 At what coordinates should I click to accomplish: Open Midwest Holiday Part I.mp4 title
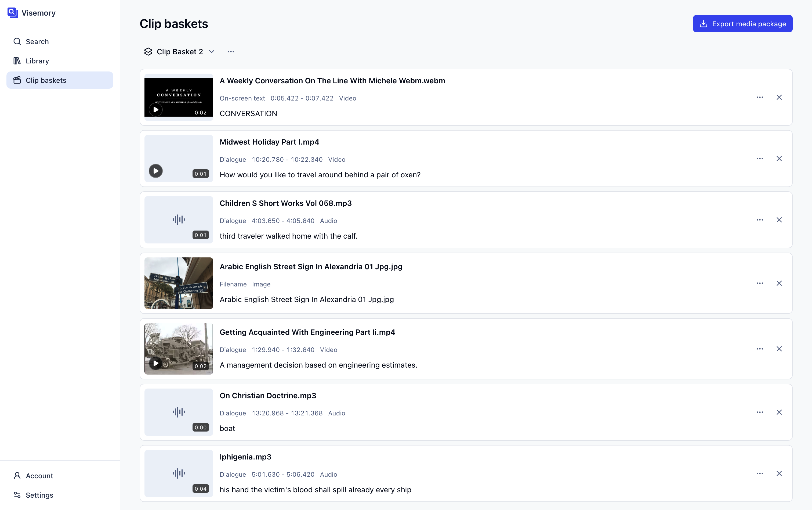(x=269, y=142)
